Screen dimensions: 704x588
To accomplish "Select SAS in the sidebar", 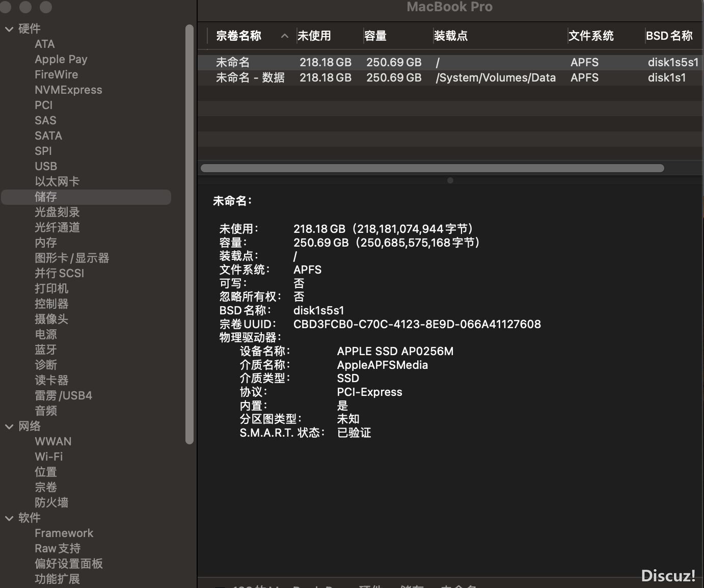I will (x=45, y=121).
